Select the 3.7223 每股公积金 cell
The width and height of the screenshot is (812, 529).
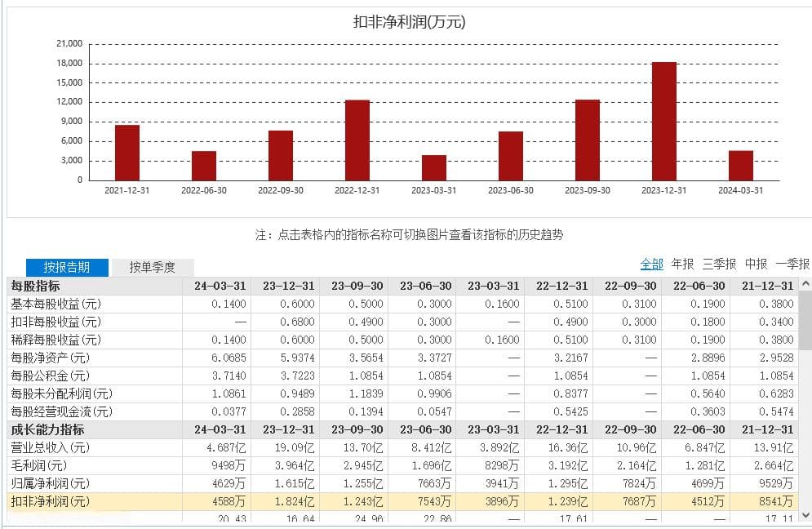click(297, 376)
